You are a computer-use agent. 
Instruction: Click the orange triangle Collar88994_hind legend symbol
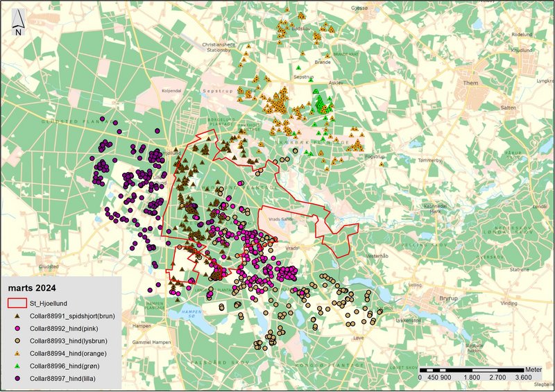(18, 353)
